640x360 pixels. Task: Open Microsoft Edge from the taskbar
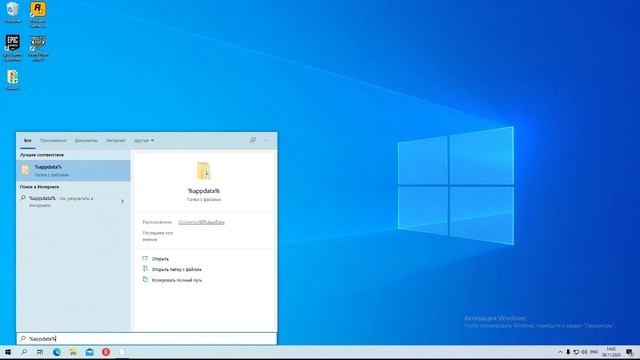[57, 352]
